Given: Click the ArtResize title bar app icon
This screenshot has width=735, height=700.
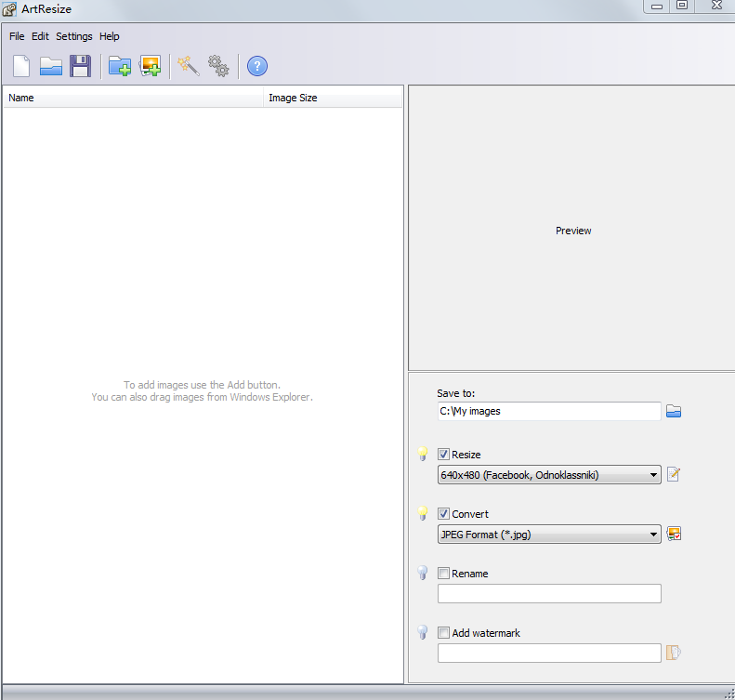Looking at the screenshot, I should click(x=9, y=9).
